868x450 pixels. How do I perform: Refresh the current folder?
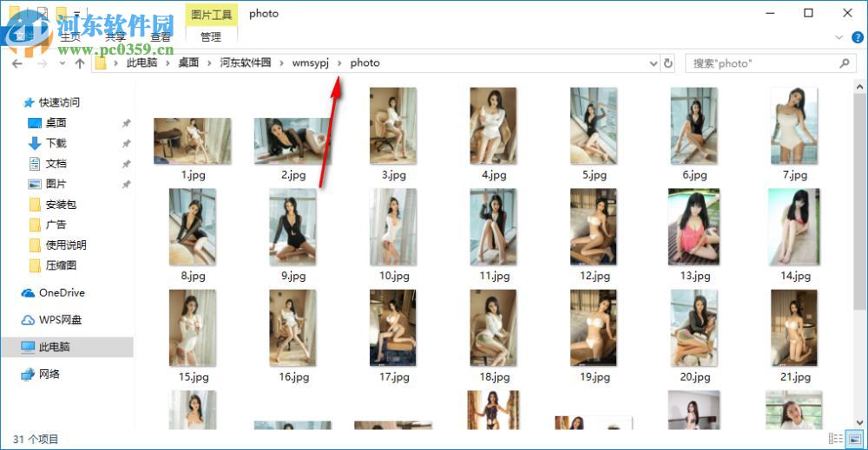coord(668,63)
